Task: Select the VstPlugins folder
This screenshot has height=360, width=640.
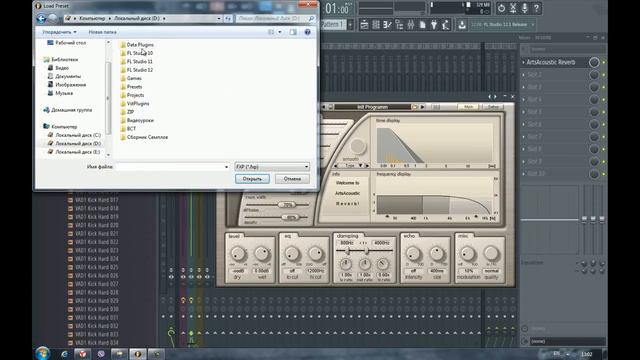Action: tap(138, 103)
